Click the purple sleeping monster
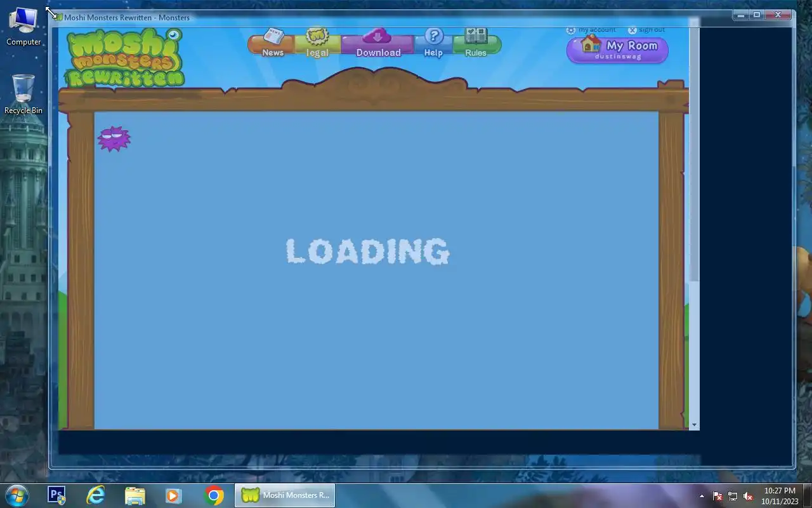The height and width of the screenshot is (508, 812). (x=114, y=138)
